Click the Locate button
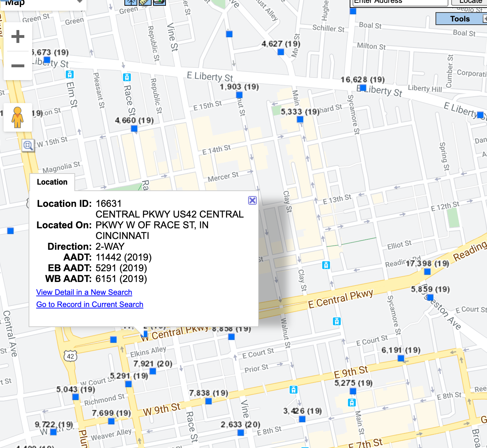487x448 pixels. [x=469, y=2]
